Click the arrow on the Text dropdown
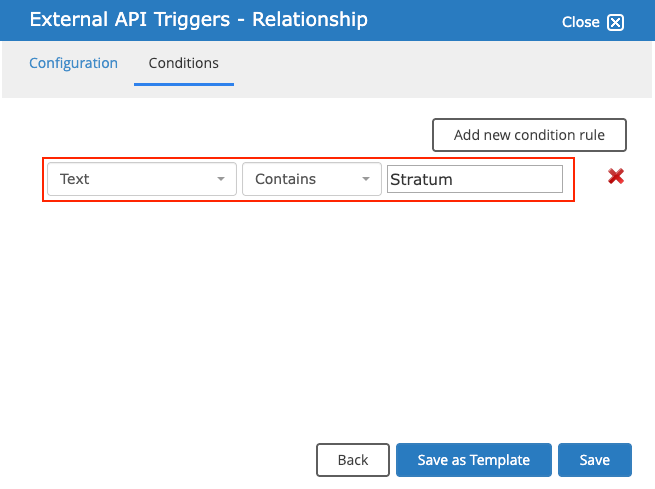The image size is (655, 489). coord(221,179)
